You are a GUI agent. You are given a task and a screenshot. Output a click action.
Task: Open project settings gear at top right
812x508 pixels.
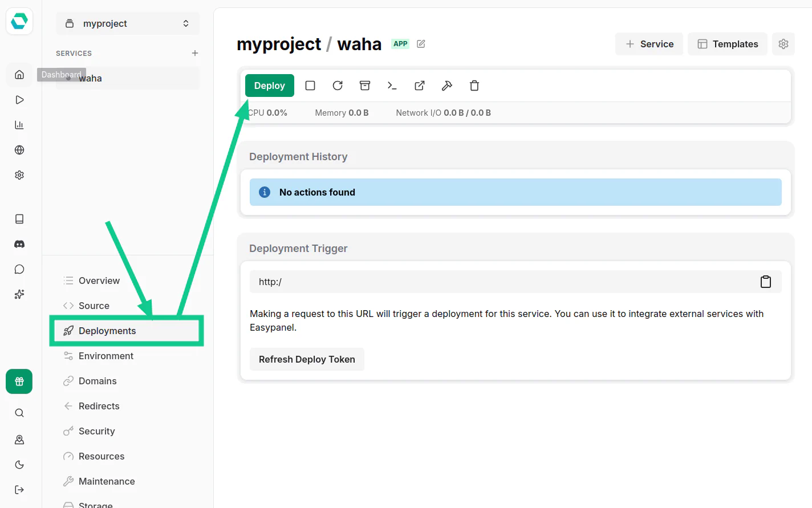(x=783, y=44)
